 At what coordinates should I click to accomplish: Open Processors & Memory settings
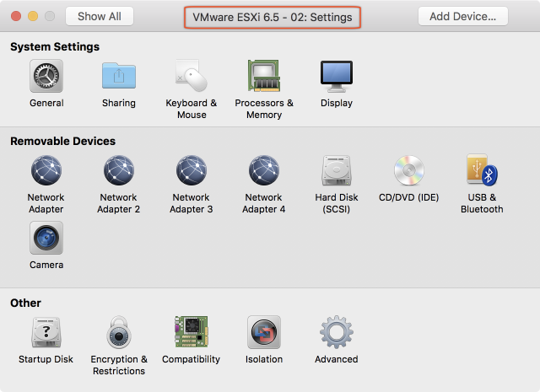pos(264,77)
